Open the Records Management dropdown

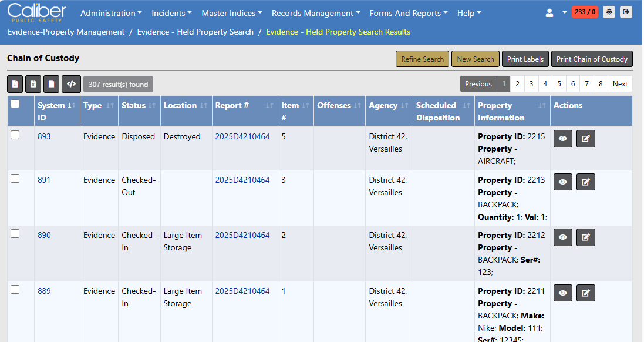(316, 13)
